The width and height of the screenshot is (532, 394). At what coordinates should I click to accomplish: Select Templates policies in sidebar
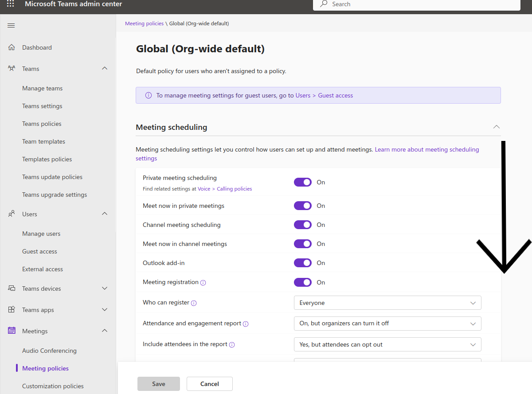[x=47, y=159]
